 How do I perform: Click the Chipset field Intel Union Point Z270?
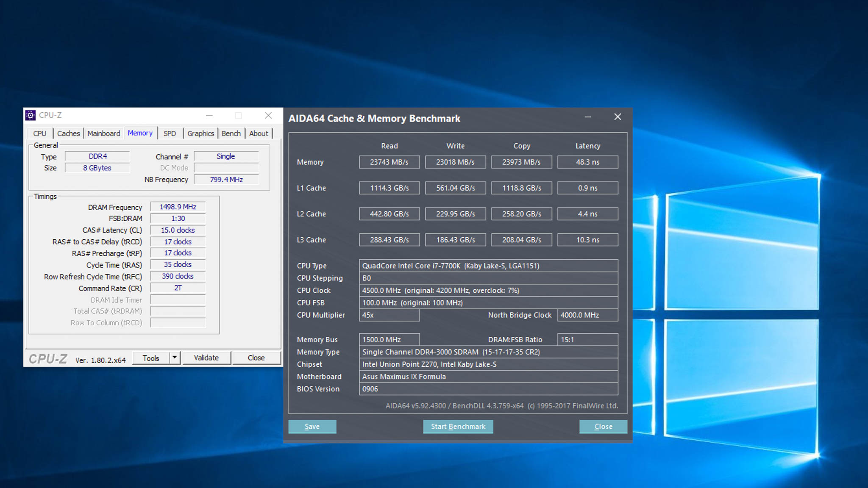pyautogui.click(x=489, y=364)
